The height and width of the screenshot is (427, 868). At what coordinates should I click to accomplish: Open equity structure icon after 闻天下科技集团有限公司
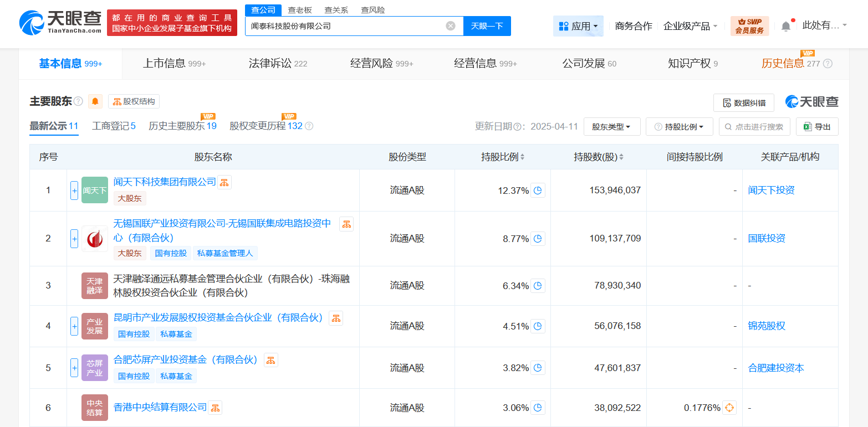pos(224,182)
